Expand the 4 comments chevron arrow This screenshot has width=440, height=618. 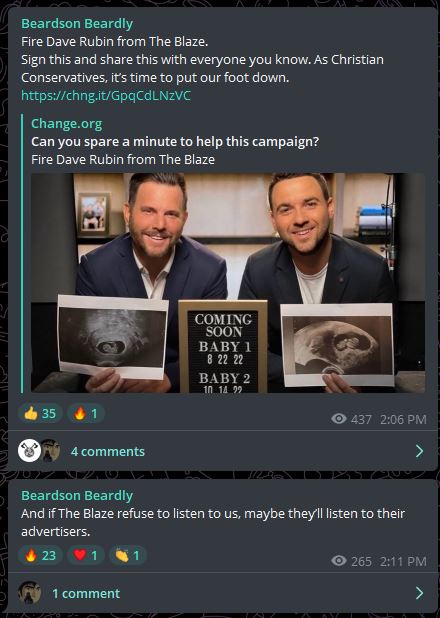coord(419,451)
